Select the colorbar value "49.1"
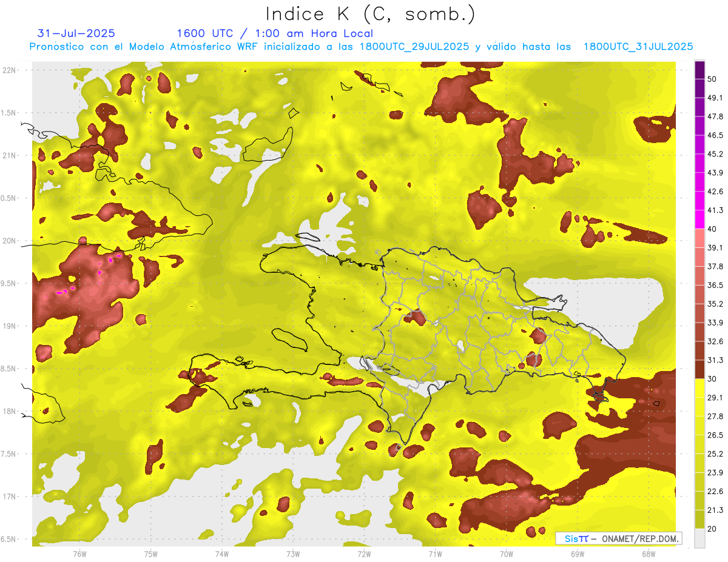 [715, 98]
